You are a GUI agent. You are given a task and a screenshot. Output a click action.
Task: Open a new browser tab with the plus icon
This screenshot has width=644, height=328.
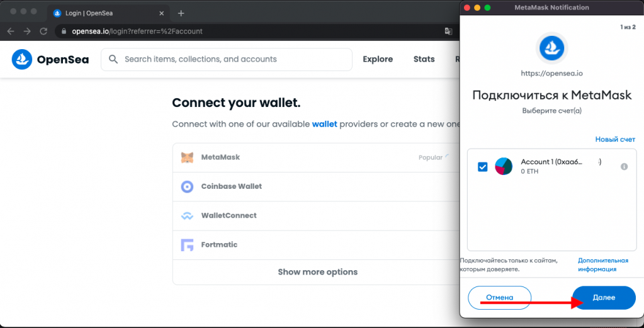181,13
